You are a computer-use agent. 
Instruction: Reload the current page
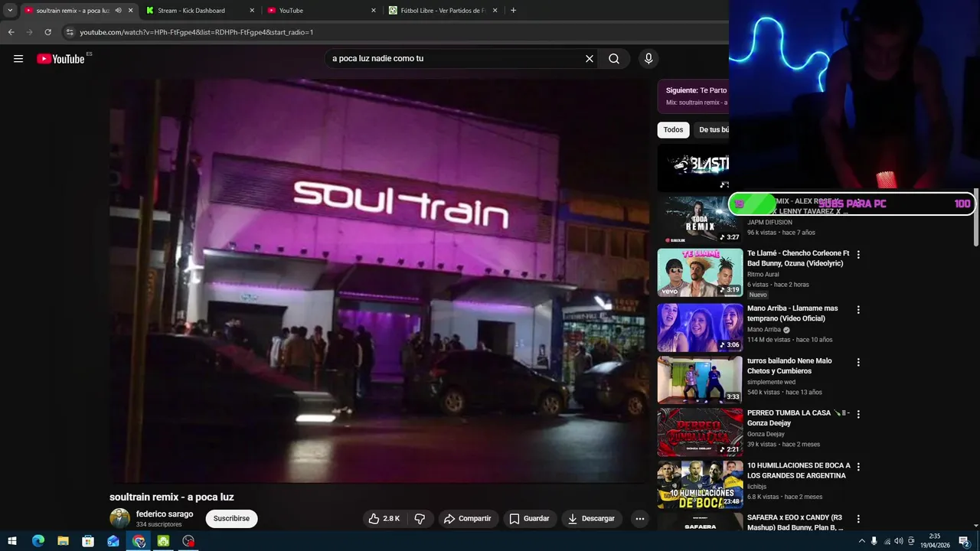point(47,32)
